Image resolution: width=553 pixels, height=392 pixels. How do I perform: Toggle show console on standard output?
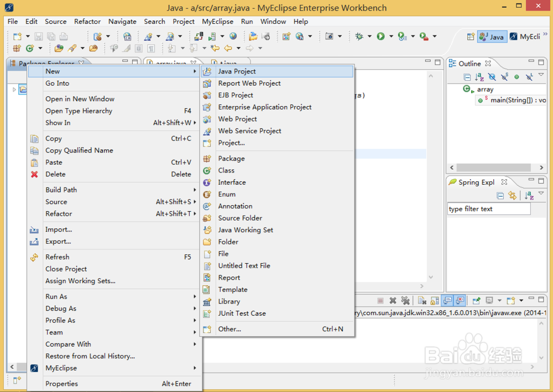pos(447,300)
